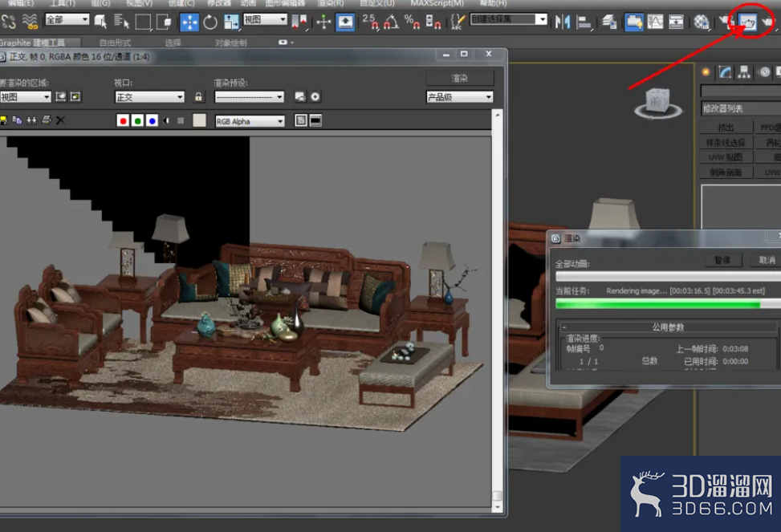The height and width of the screenshot is (532, 781).
Task: Toggle Keyboard Shortcut Override button
Action: point(345,22)
